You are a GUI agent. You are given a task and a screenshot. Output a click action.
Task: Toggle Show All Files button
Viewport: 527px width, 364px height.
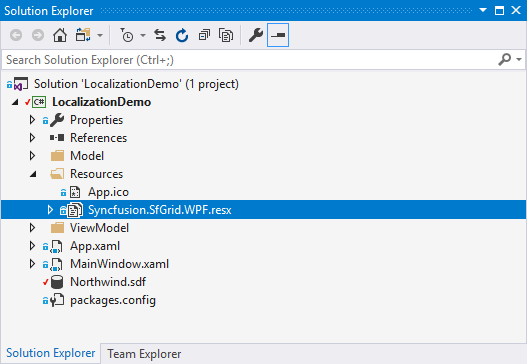[x=226, y=35]
